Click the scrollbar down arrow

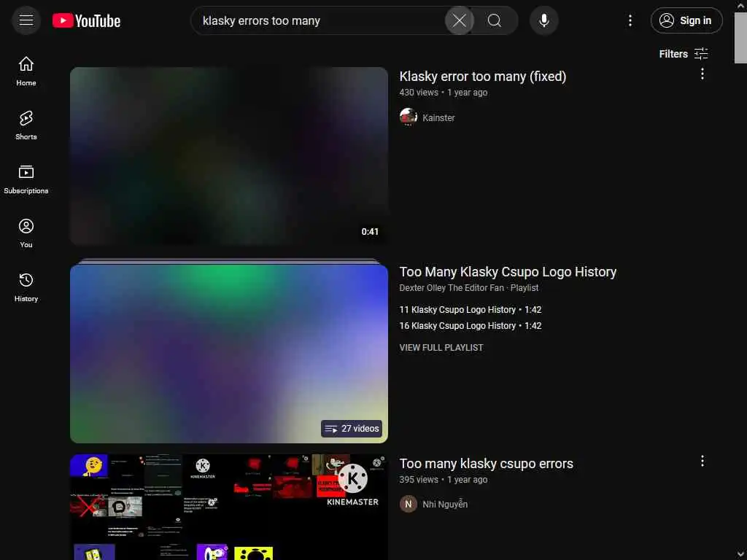click(741, 554)
